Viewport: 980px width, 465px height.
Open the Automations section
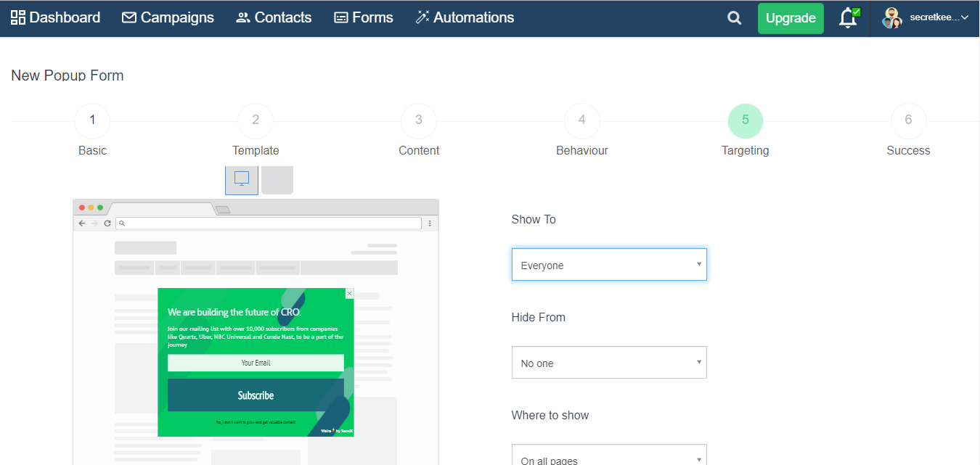tap(465, 17)
